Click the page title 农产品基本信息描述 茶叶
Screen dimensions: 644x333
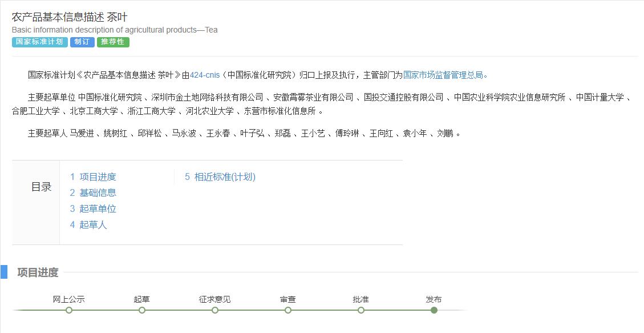point(70,17)
